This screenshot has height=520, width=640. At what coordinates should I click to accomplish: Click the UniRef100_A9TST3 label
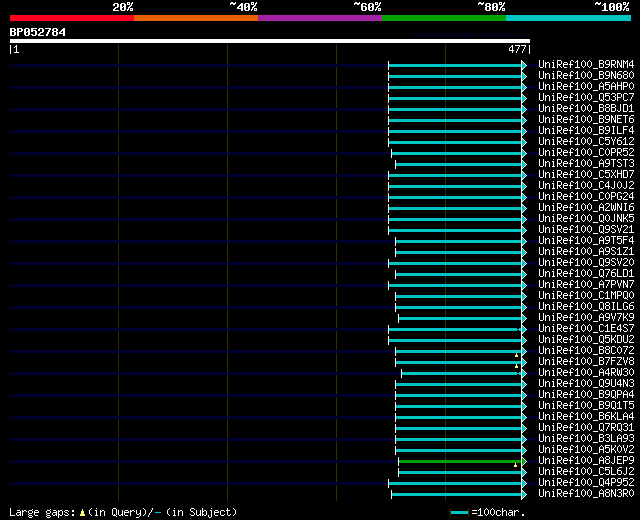pos(586,164)
